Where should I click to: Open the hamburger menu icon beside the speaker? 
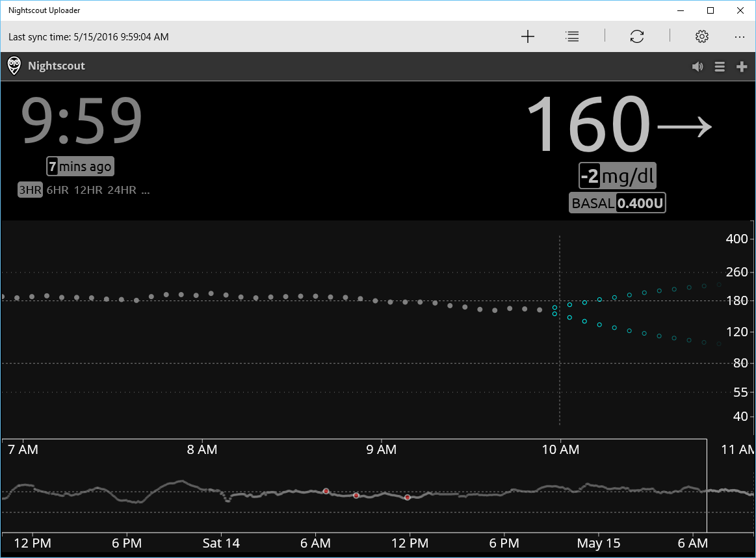720,66
